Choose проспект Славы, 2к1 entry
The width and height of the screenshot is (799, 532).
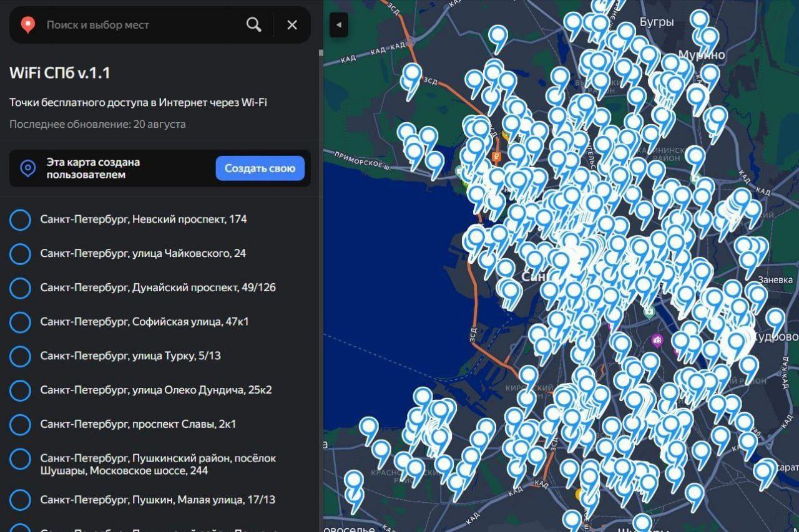coord(138,424)
